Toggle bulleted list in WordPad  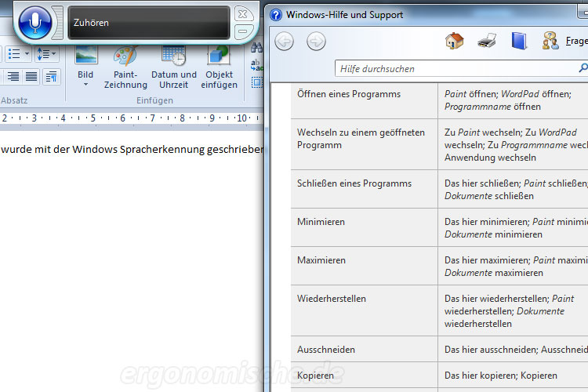pos(14,54)
